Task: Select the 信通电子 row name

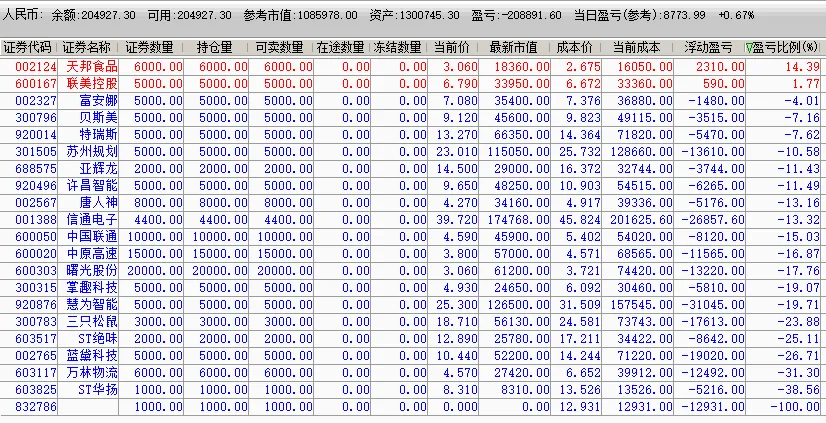Action: point(92,219)
